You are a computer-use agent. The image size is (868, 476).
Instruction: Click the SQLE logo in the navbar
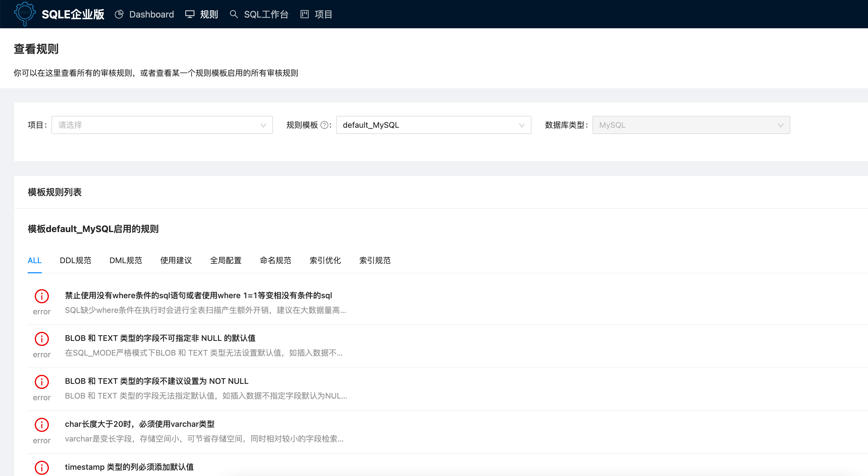click(25, 14)
